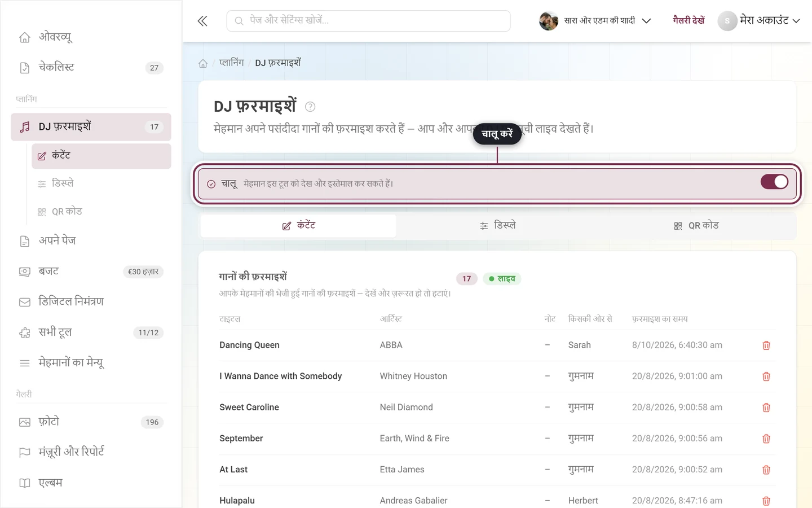Click the wedding avatar photo in the header
The image size is (812, 508).
[548, 21]
